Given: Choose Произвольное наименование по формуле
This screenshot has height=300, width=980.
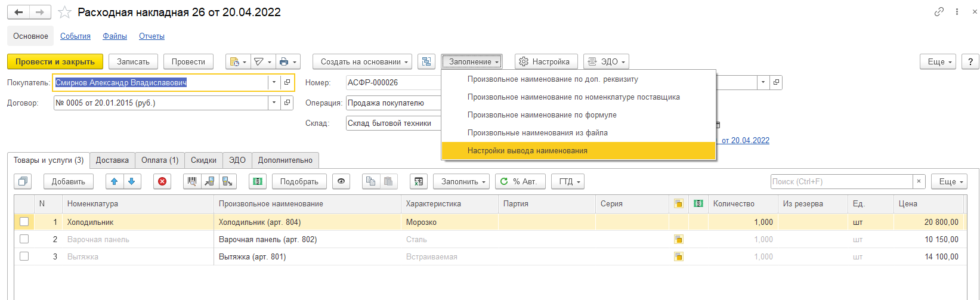Looking at the screenshot, I should [579, 115].
